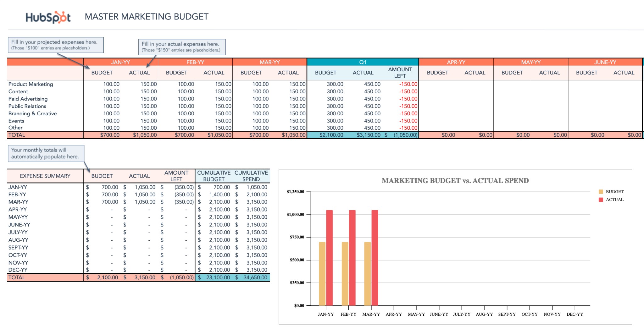The height and width of the screenshot is (328, 644).
Task: Click the JULY-YY row in expense summary
Action: point(138,232)
